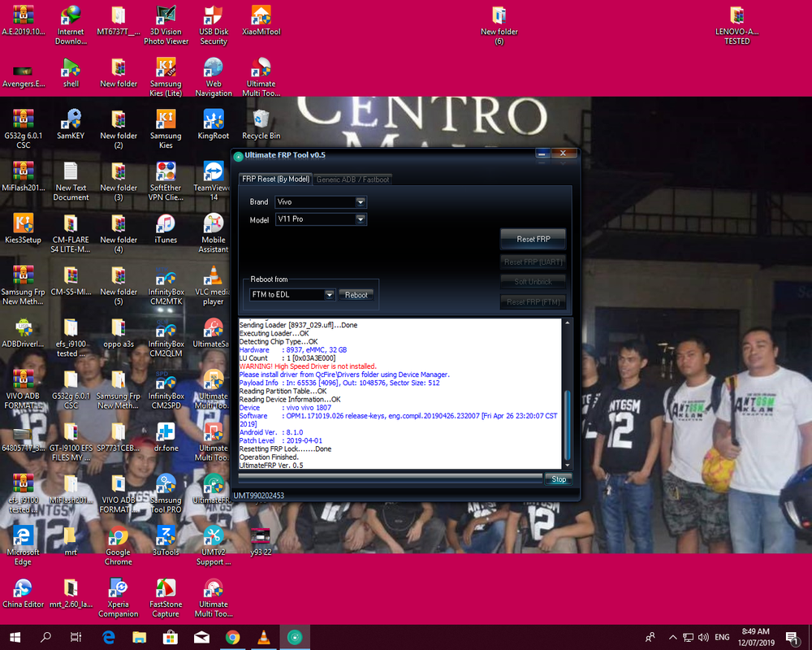Expand the Brand dropdown showing Vivo
The height and width of the screenshot is (650, 812).
361,202
